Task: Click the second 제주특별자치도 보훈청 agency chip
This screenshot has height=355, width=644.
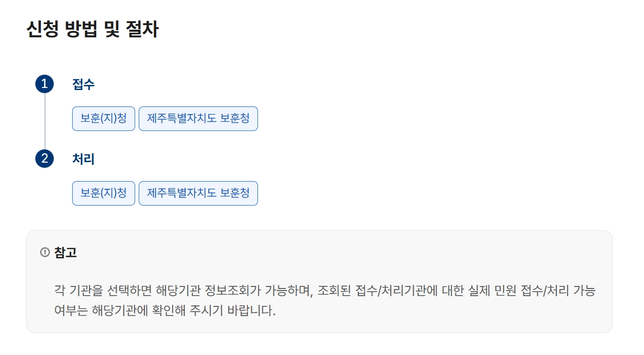Action: [x=198, y=193]
